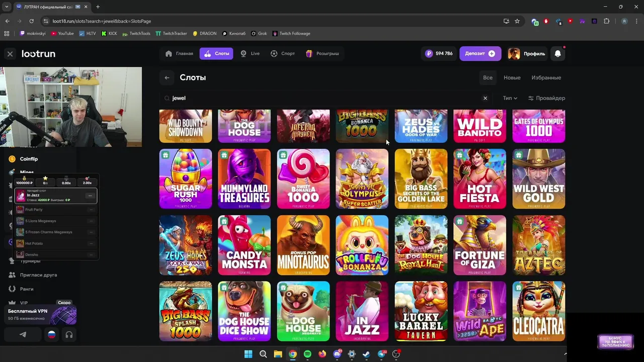644x362 pixels.
Task: Open YouTube bookmark
Action: point(62,34)
